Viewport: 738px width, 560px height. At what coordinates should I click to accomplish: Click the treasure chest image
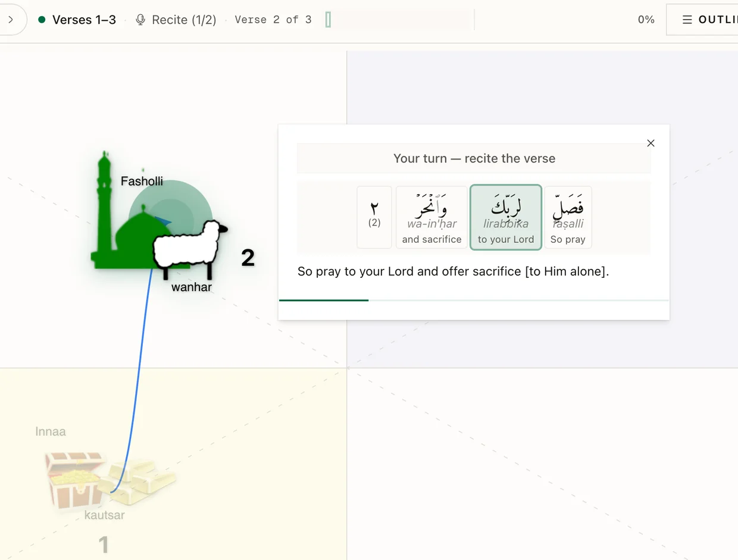click(74, 480)
